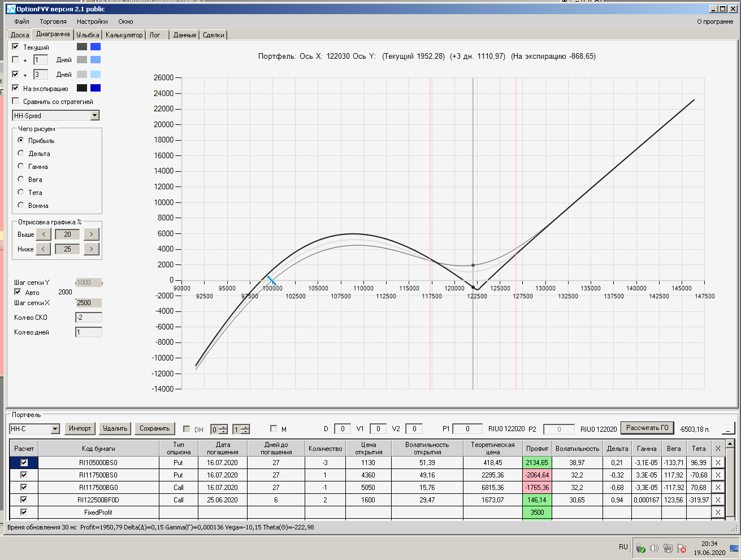Image resolution: width=741 pixels, height=560 pixels.
Task: Delete the FixedProfit row using X
Action: (718, 513)
